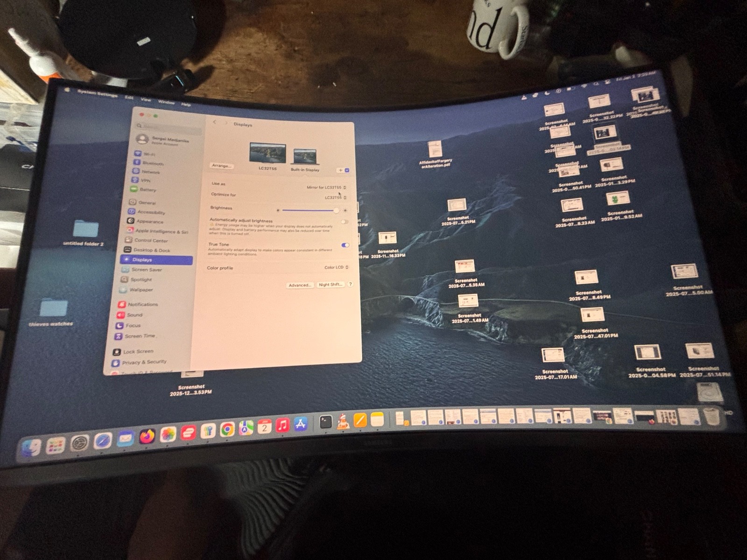This screenshot has width=747, height=560.
Task: Select the thieves watches folder
Action: pyautogui.click(x=53, y=312)
